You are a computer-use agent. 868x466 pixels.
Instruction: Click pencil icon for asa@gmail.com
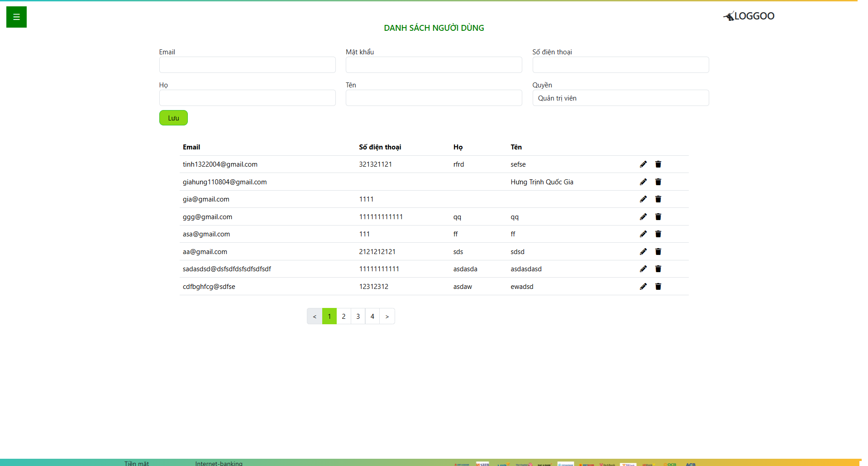[x=643, y=234]
